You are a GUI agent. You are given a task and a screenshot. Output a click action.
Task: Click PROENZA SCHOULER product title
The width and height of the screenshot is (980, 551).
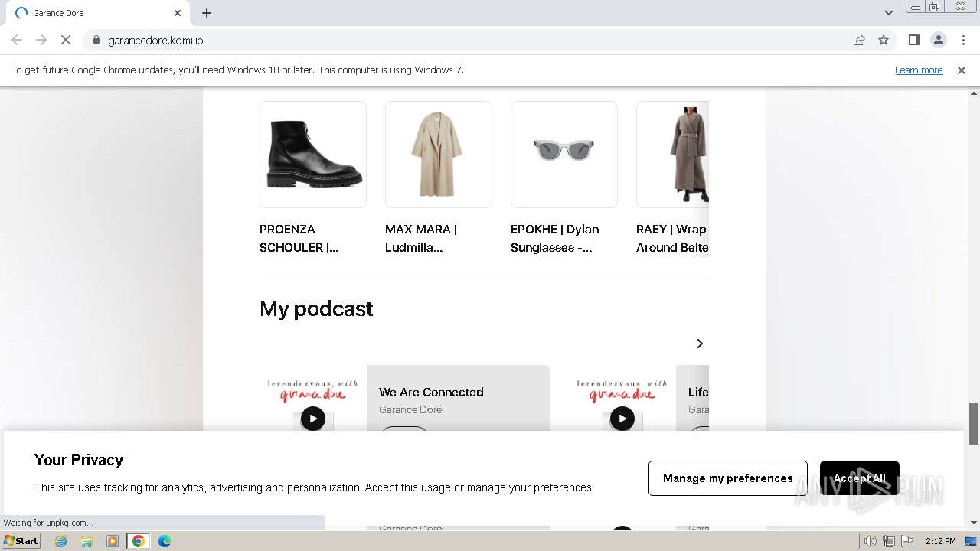pos(299,238)
